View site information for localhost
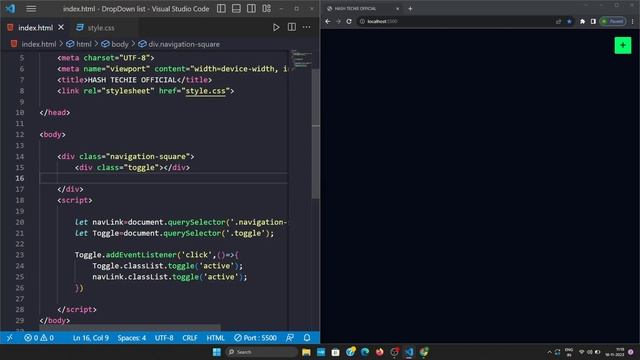 tap(362, 21)
